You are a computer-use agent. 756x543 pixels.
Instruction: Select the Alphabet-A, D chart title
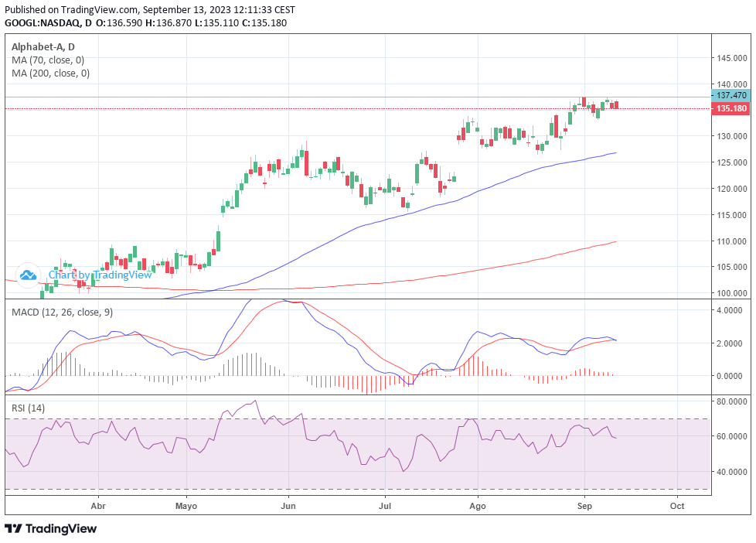pyautogui.click(x=43, y=47)
